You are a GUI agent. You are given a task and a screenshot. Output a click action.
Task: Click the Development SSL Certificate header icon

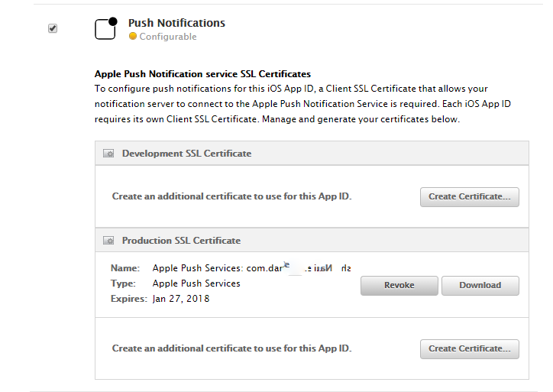click(x=108, y=154)
